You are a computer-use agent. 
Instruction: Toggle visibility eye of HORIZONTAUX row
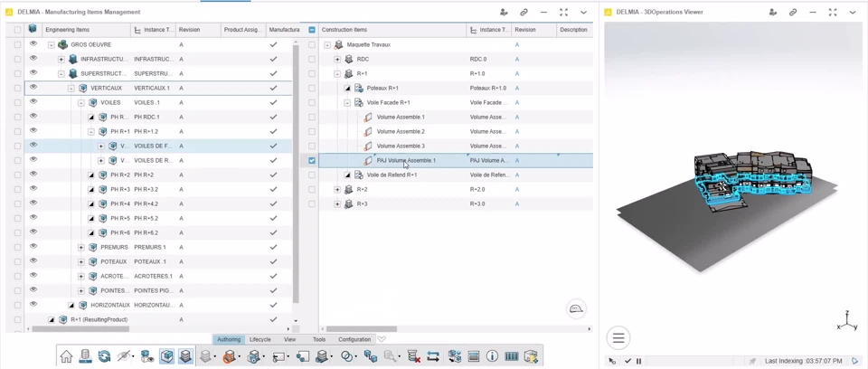pos(33,304)
